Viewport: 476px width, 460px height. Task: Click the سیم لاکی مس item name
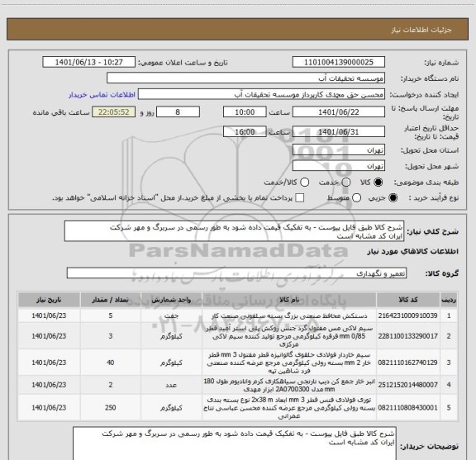289,336
